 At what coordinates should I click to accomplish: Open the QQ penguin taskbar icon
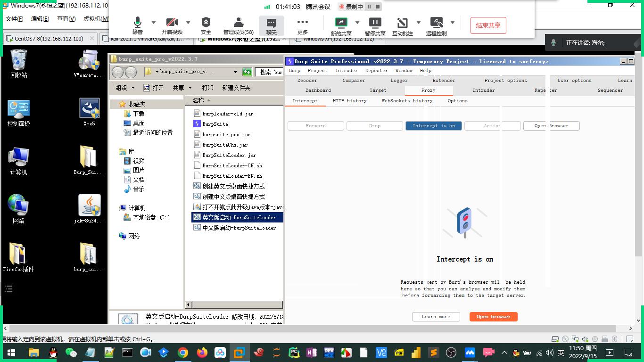coord(53,353)
